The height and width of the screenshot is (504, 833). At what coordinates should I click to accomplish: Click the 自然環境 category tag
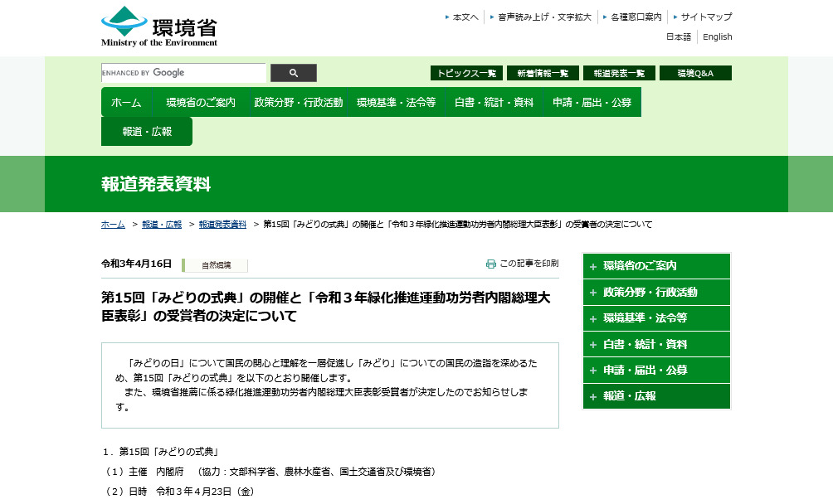coord(216,265)
